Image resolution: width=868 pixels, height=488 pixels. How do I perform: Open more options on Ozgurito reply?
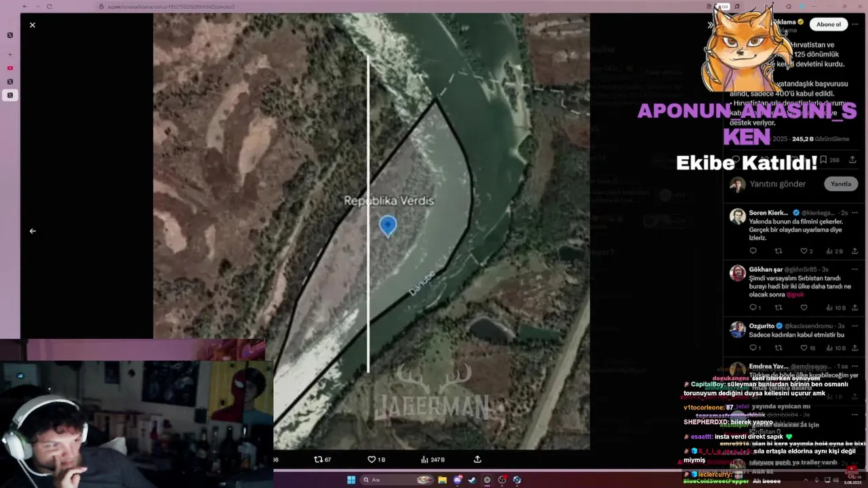(x=855, y=326)
